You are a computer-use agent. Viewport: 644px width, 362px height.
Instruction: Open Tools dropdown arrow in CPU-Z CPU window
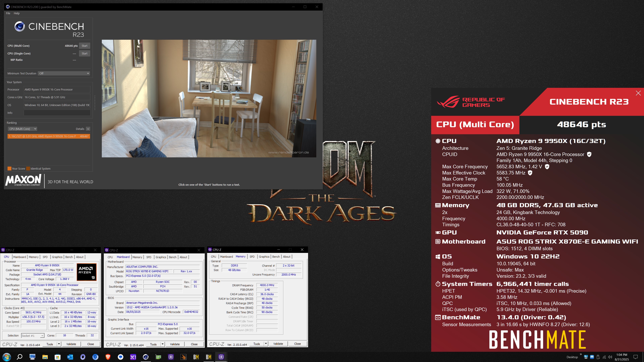[59, 344]
